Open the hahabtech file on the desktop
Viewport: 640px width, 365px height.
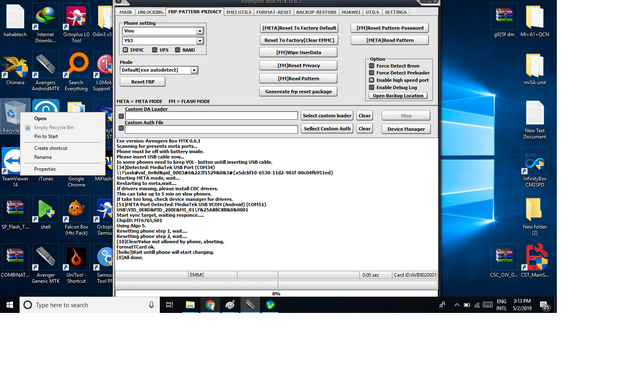pyautogui.click(x=15, y=20)
